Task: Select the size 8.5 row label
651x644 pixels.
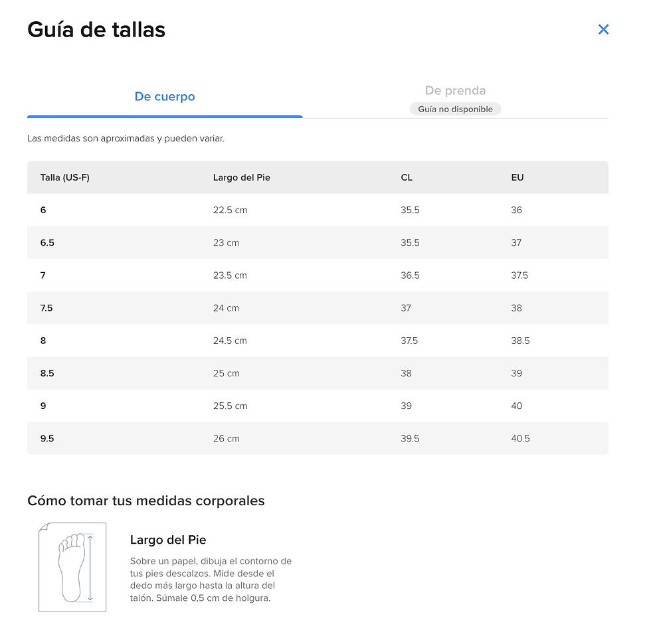Action: [47, 373]
